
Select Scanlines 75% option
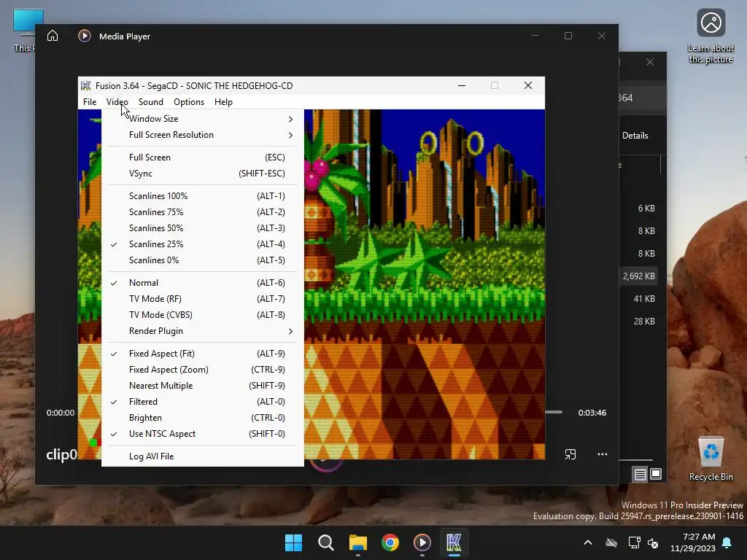coord(203,212)
